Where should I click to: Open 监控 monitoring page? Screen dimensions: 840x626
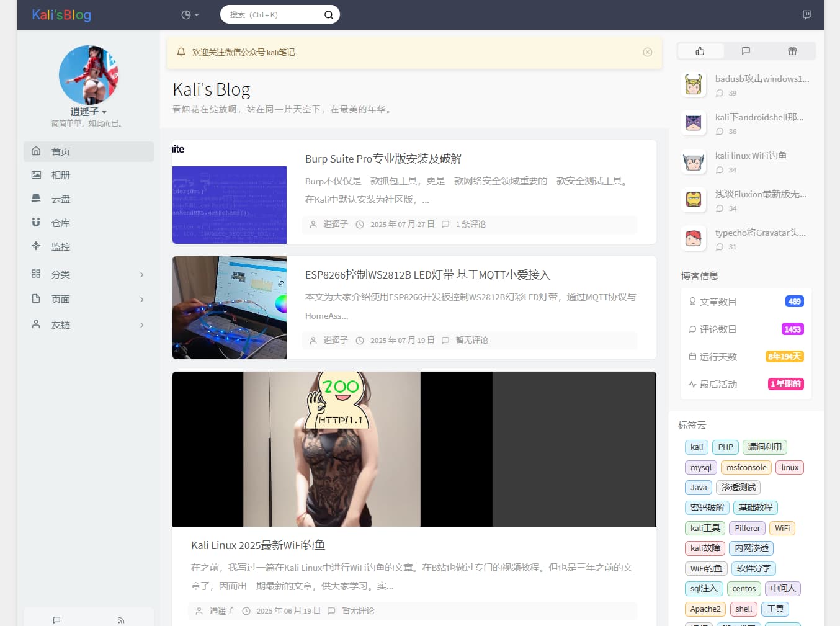click(60, 246)
